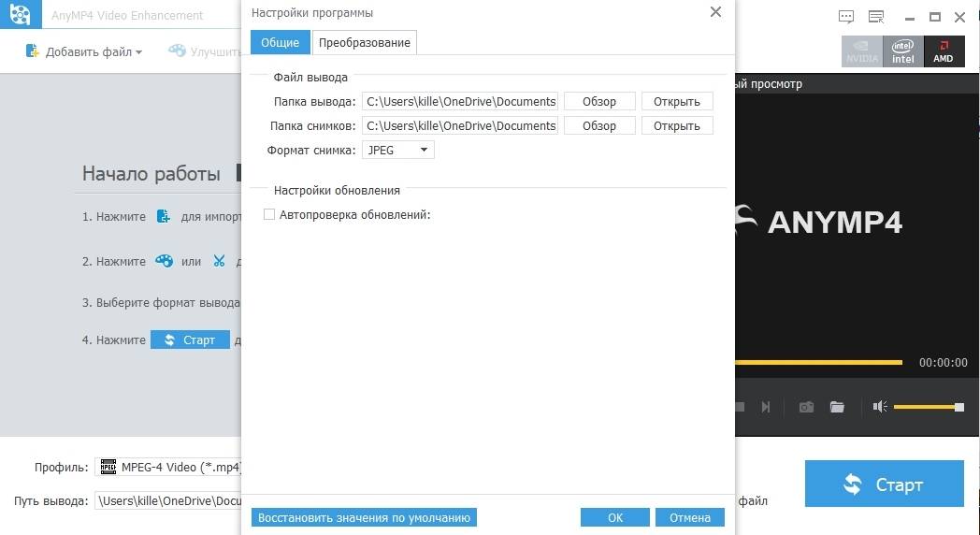Toggle Intel acceleration icon

(x=902, y=51)
